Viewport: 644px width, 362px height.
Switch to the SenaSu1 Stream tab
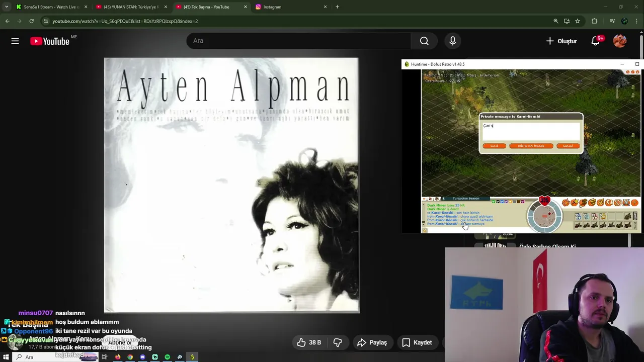click(x=52, y=7)
